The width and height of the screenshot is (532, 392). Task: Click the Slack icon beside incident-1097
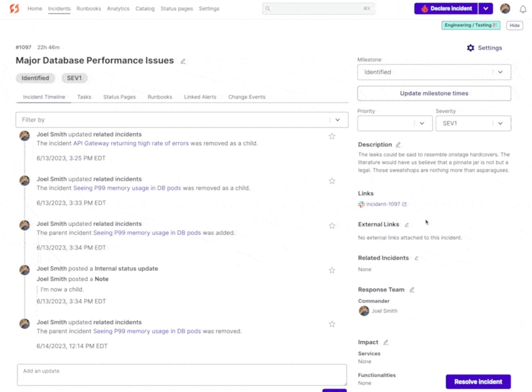[x=361, y=204]
